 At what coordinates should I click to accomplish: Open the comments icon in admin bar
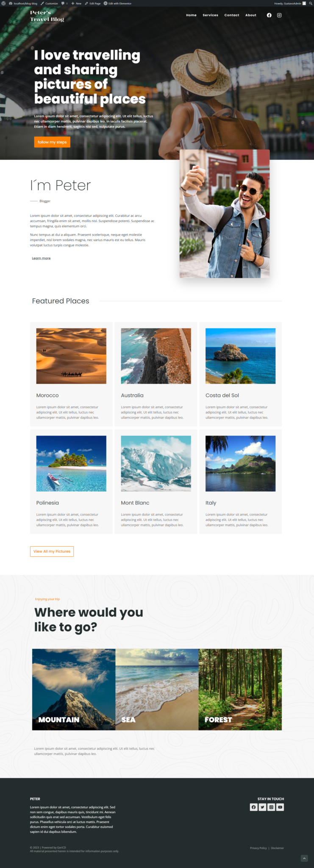pos(64,3)
